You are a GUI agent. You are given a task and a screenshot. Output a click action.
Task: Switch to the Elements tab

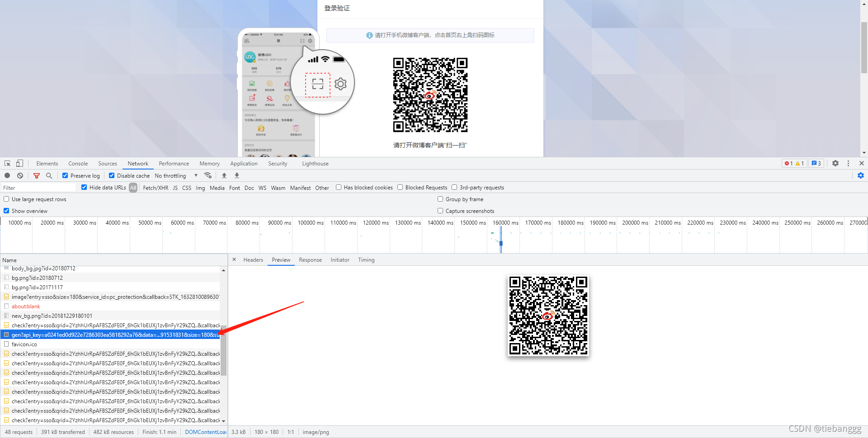tap(47, 164)
